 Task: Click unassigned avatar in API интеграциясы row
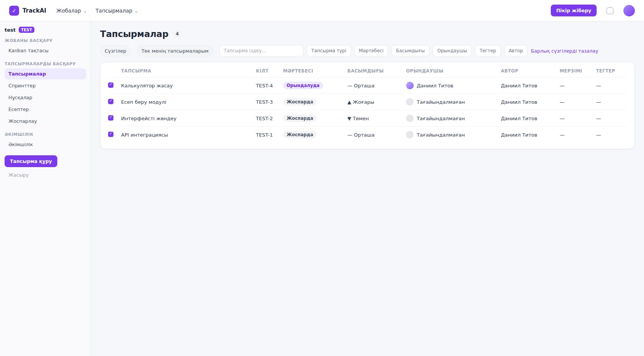410,135
